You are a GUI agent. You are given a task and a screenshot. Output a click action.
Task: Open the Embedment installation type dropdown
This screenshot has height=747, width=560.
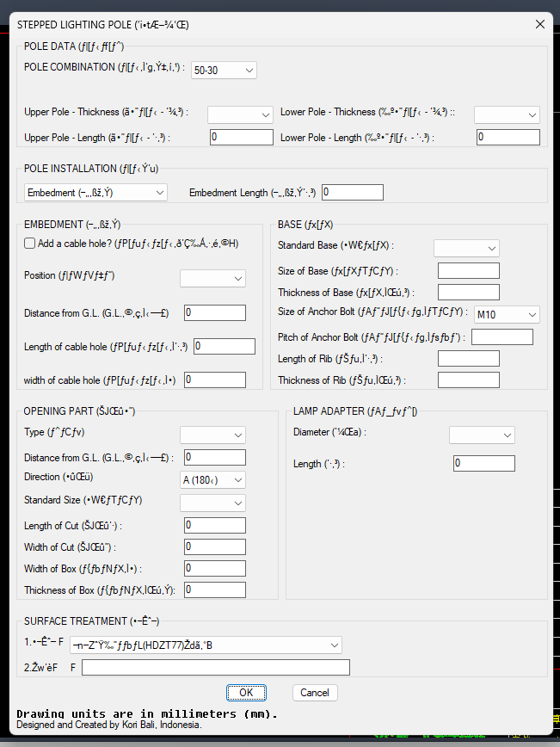coord(95,193)
